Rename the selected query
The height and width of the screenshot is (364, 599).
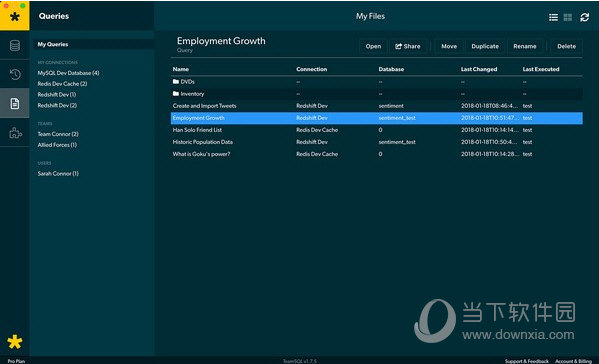tap(525, 46)
